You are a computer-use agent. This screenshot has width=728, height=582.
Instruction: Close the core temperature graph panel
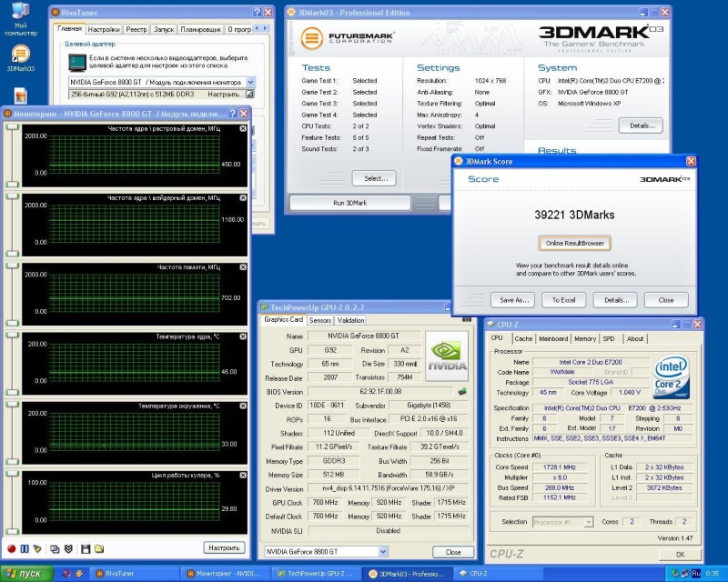click(243, 336)
